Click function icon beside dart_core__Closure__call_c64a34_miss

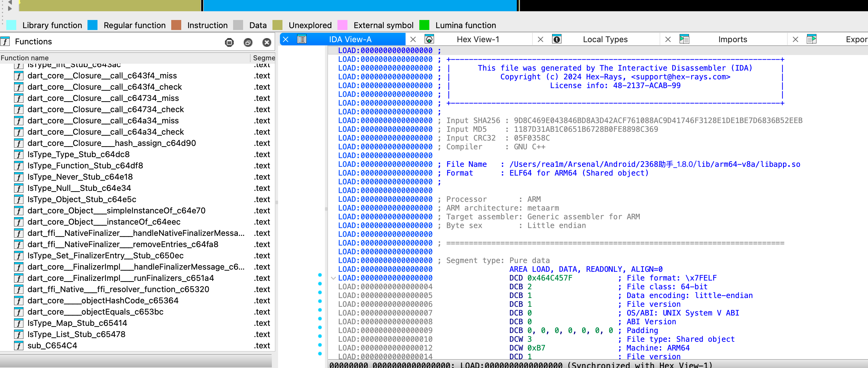coord(19,121)
